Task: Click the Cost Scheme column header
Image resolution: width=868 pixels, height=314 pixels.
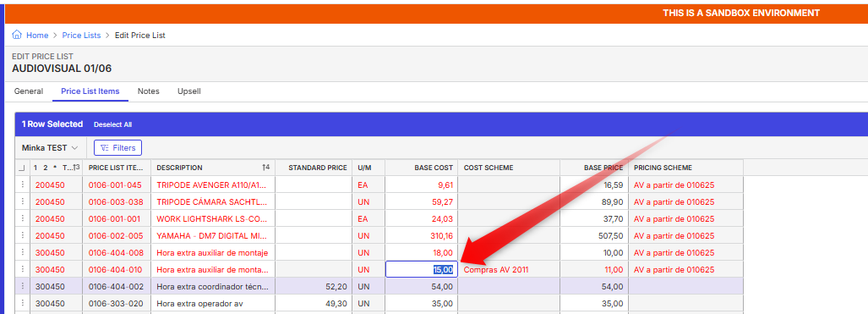Action: (x=509, y=168)
